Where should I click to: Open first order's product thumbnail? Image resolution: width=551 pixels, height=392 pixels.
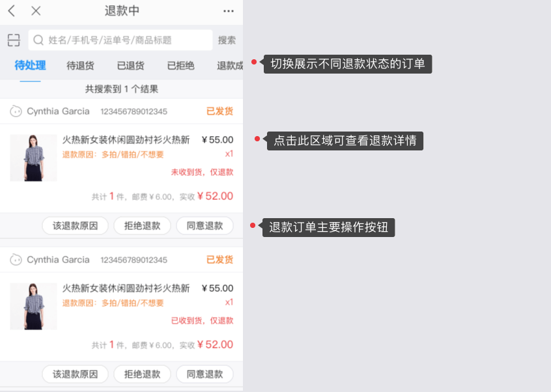[x=33, y=158]
